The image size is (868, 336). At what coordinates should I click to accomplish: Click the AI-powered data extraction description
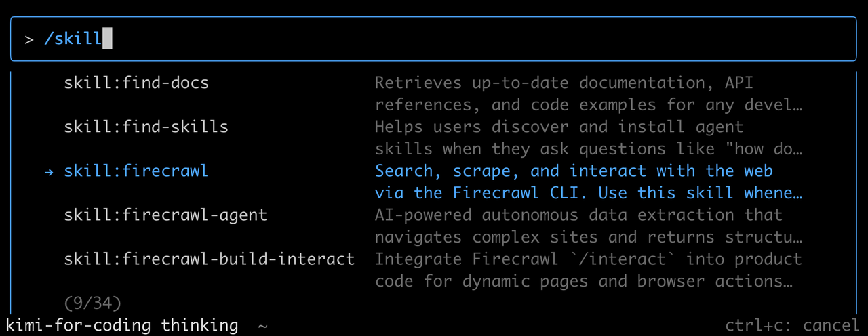(589, 226)
